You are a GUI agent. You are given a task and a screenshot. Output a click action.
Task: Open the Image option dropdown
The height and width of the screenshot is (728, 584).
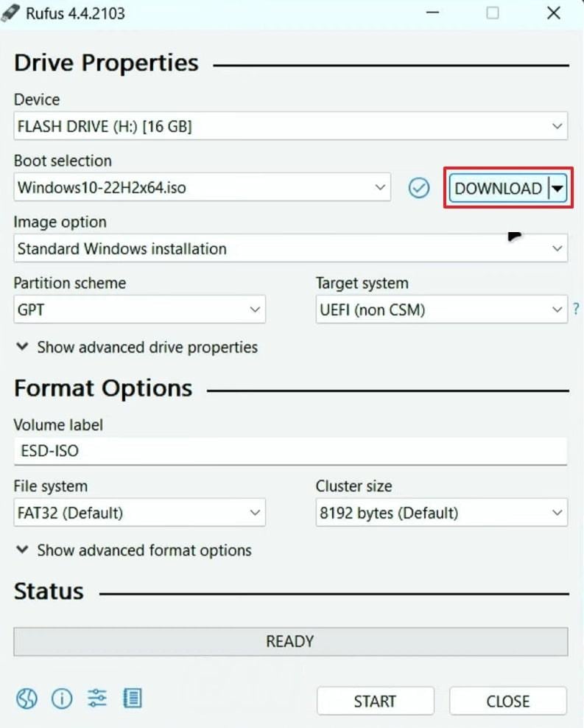290,248
